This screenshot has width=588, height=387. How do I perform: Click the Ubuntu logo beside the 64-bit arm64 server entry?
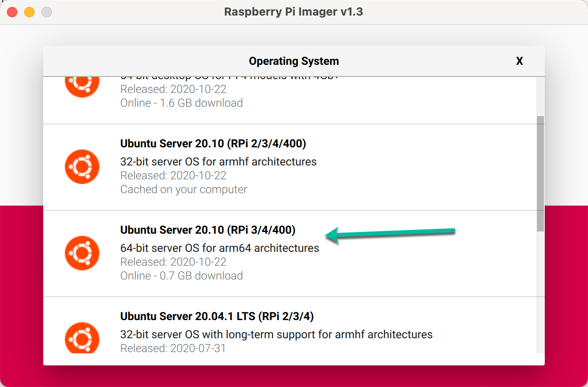click(82, 253)
